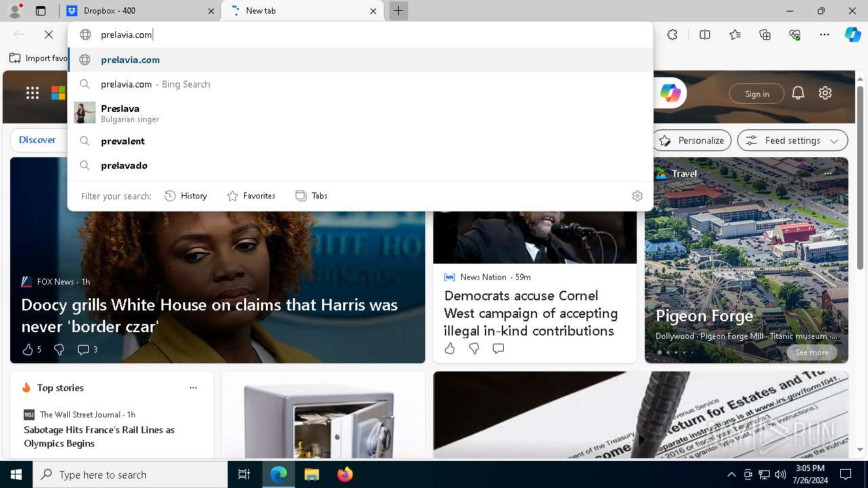Open the Copilot icon in page header

point(671,93)
